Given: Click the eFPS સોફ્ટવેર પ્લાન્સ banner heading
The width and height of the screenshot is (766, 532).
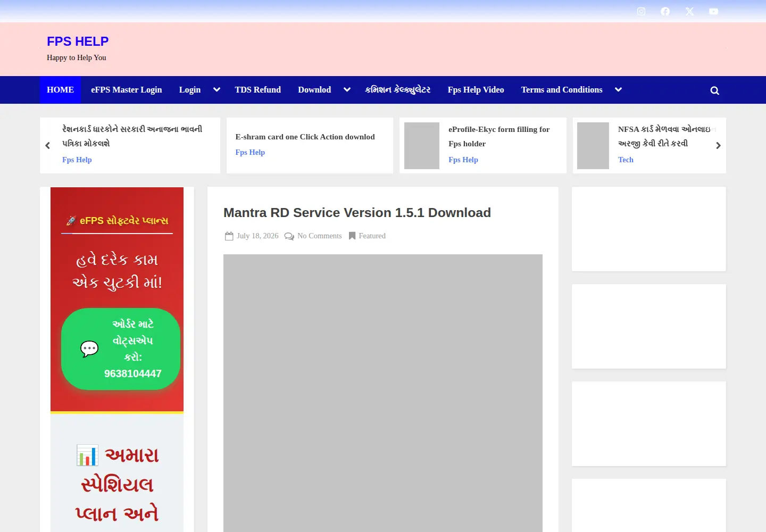Looking at the screenshot, I should point(117,221).
